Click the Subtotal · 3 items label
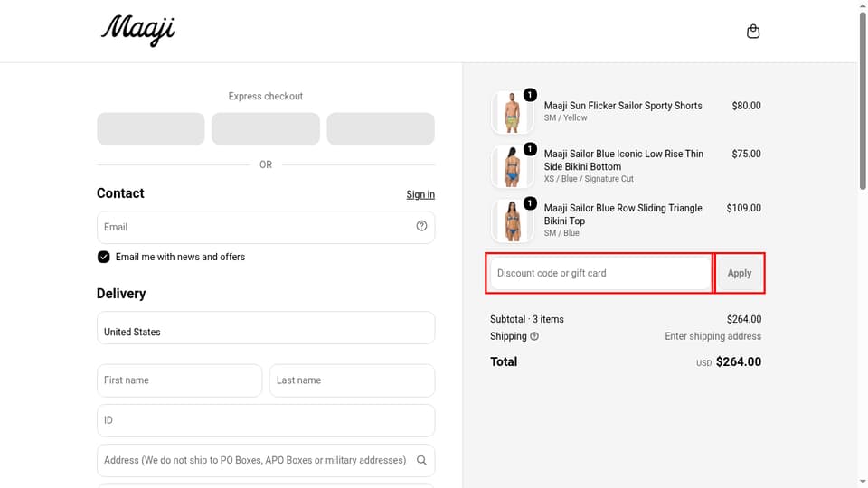868x488 pixels. 526,319
